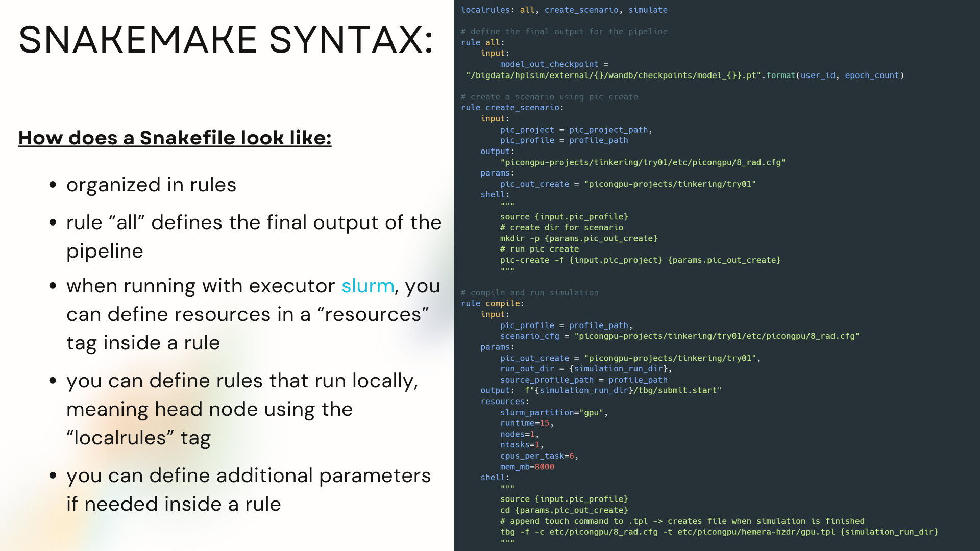Image resolution: width=980 pixels, height=551 pixels.
Task: Click the blue word 'slurm' in the bullet
Action: (367, 286)
